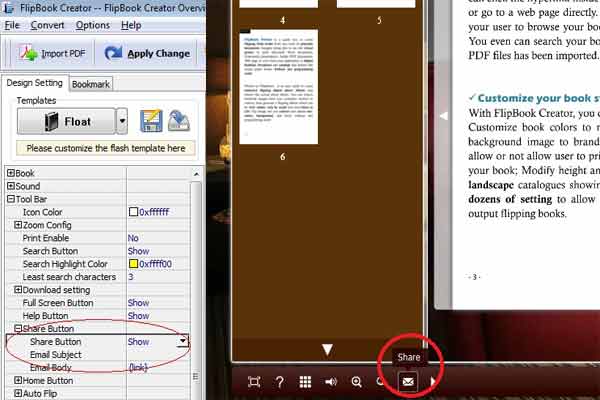This screenshot has height=400, width=600.
Task: Click the zoom in magnifier icon
Action: [x=357, y=382]
